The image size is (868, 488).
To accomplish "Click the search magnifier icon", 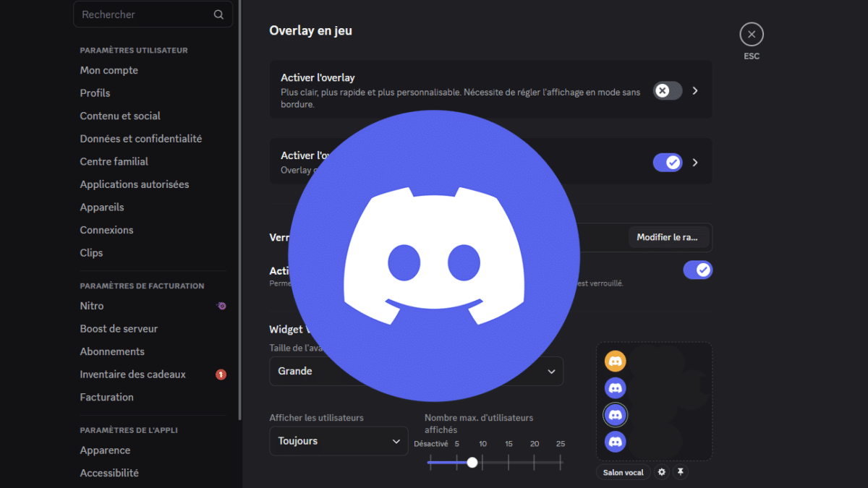I will pos(218,14).
